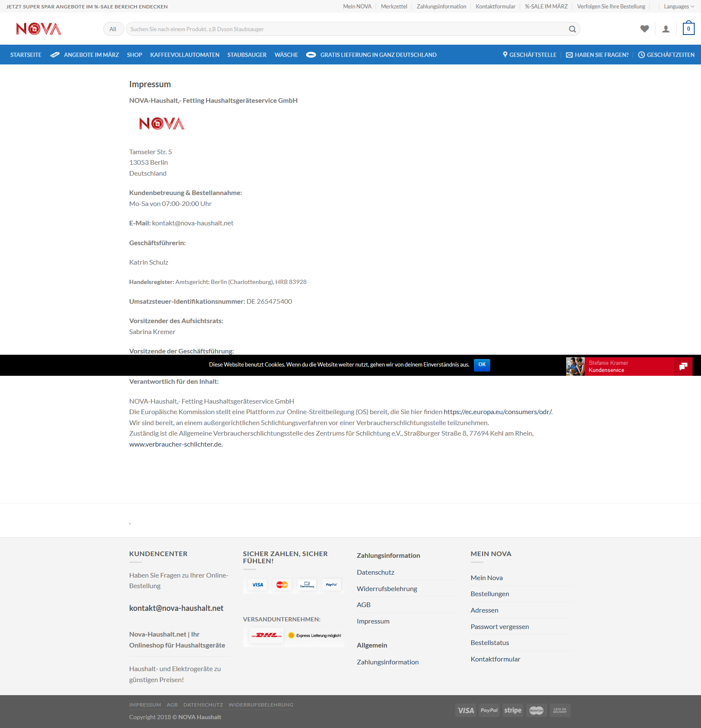Open Bestellstatus footer link
701x728 pixels.
coord(490,642)
